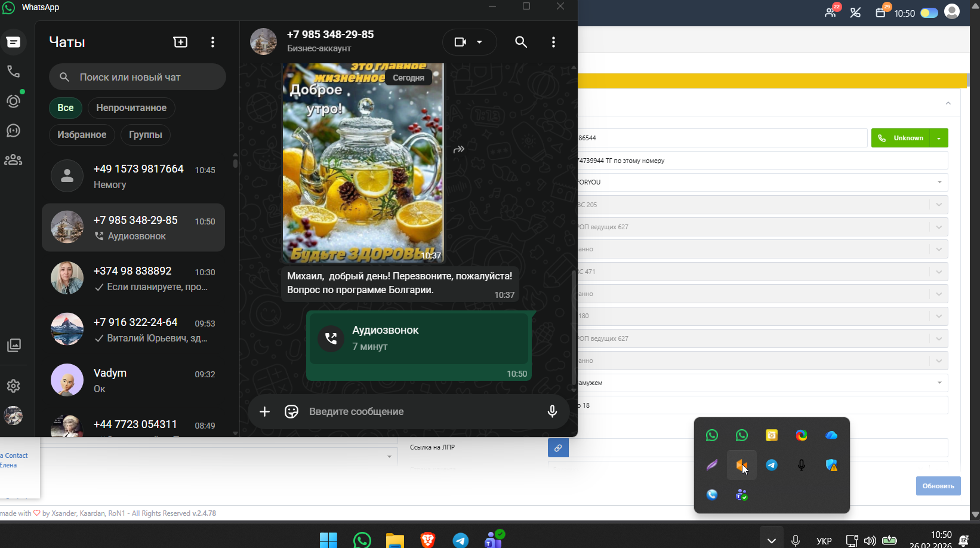
Task: Open the emoji picker in message bar
Action: (291, 411)
